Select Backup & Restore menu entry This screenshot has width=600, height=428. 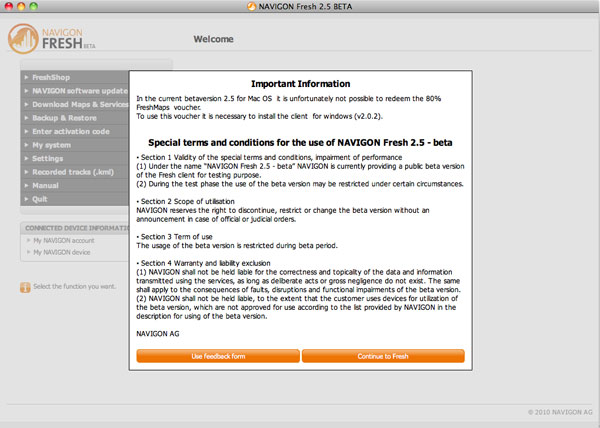tap(75, 118)
